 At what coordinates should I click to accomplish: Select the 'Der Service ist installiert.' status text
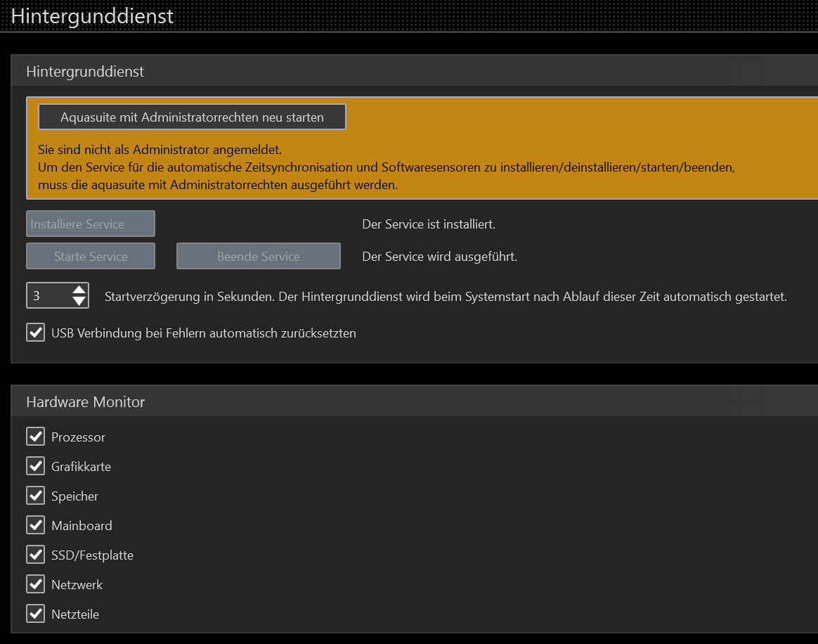[429, 224]
